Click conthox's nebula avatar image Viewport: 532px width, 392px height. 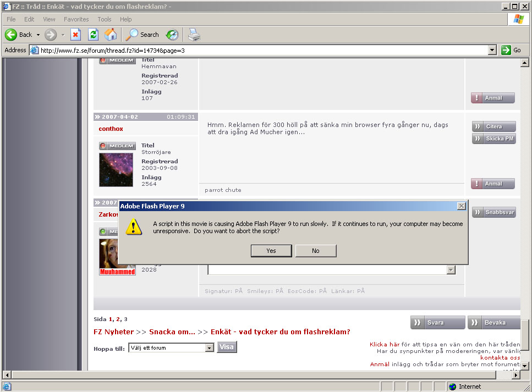[x=116, y=169]
